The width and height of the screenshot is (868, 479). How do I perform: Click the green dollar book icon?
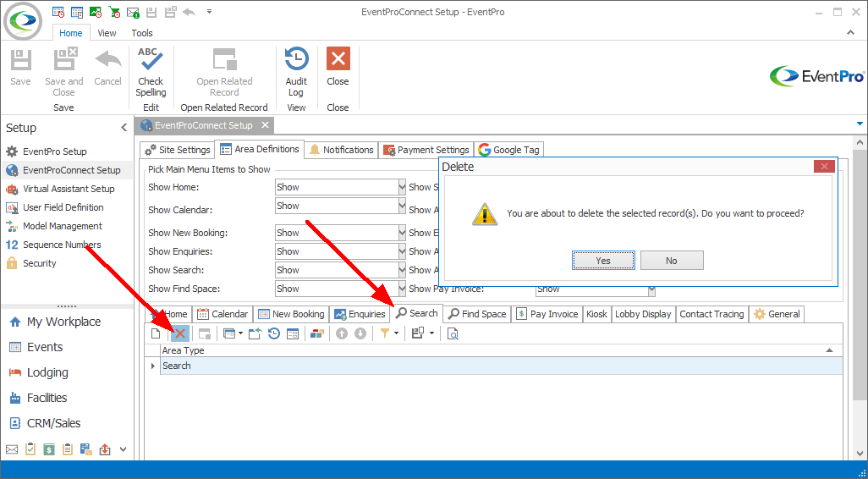49,449
